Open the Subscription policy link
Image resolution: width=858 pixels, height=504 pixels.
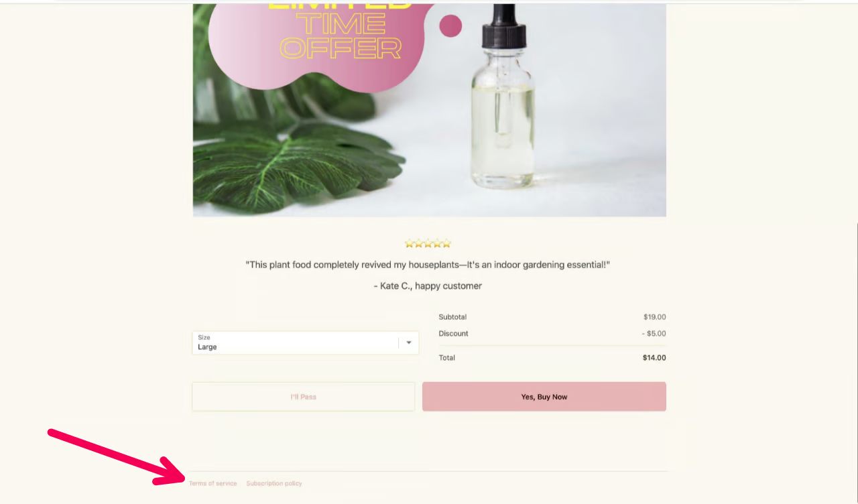tap(274, 483)
